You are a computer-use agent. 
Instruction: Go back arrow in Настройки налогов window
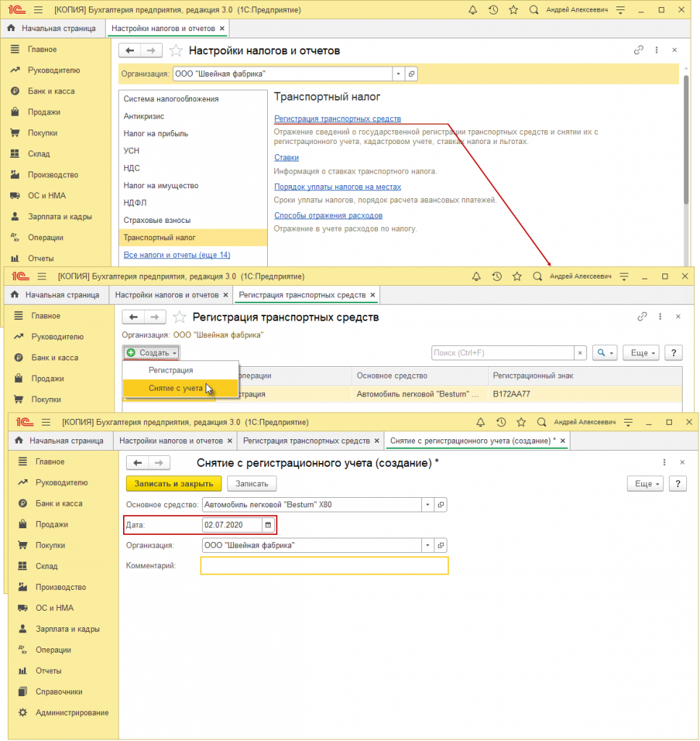tap(130, 51)
